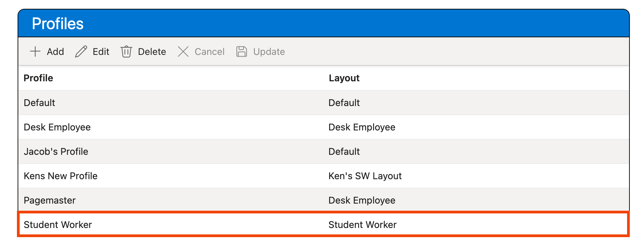
Task: Select the Desk Employee profile row
Action: [x=57, y=127]
